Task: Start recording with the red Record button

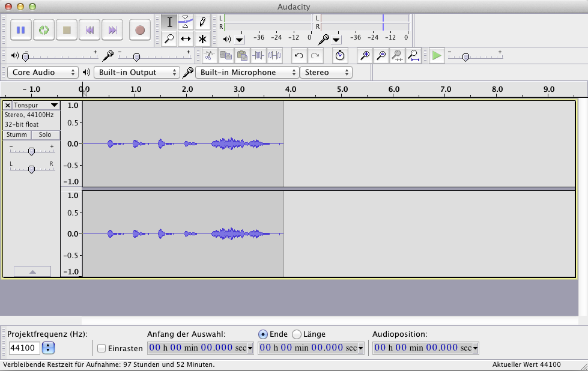Action: coord(140,30)
